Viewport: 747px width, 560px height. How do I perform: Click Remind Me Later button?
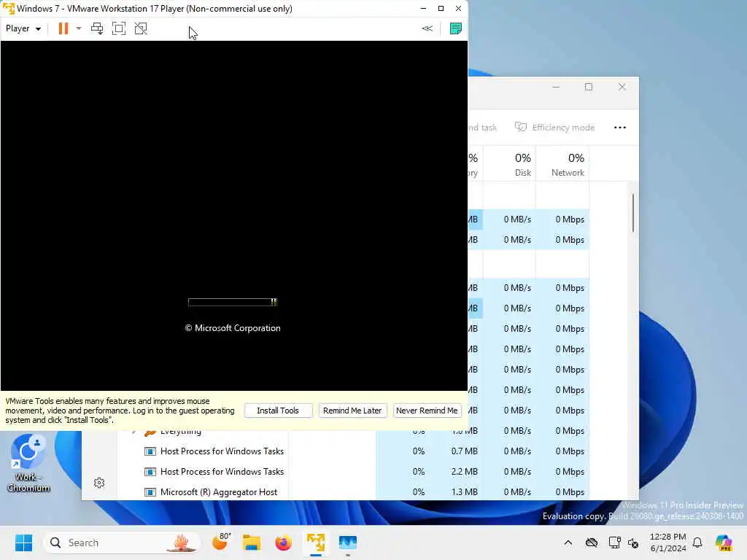tap(352, 411)
